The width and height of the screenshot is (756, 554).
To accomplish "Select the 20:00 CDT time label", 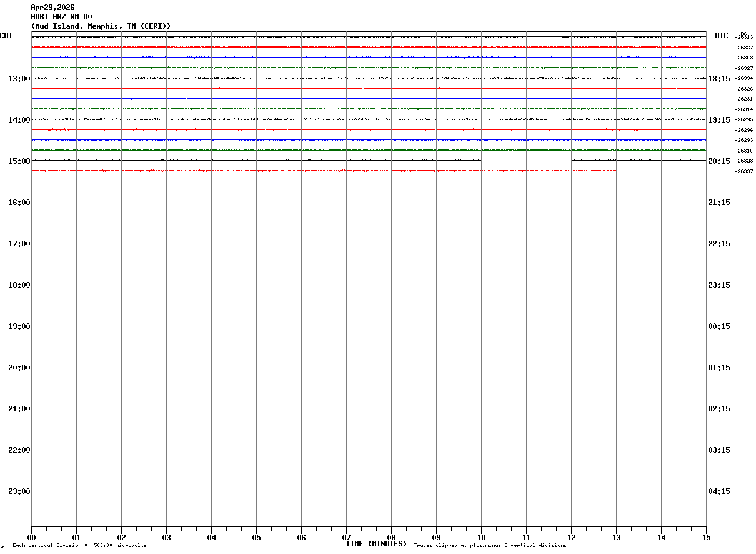I will (19, 368).
